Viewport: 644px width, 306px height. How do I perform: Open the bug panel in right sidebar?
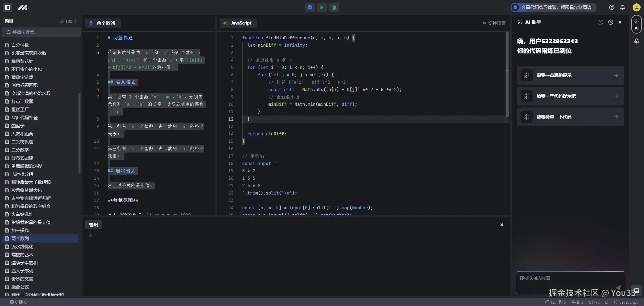636,41
